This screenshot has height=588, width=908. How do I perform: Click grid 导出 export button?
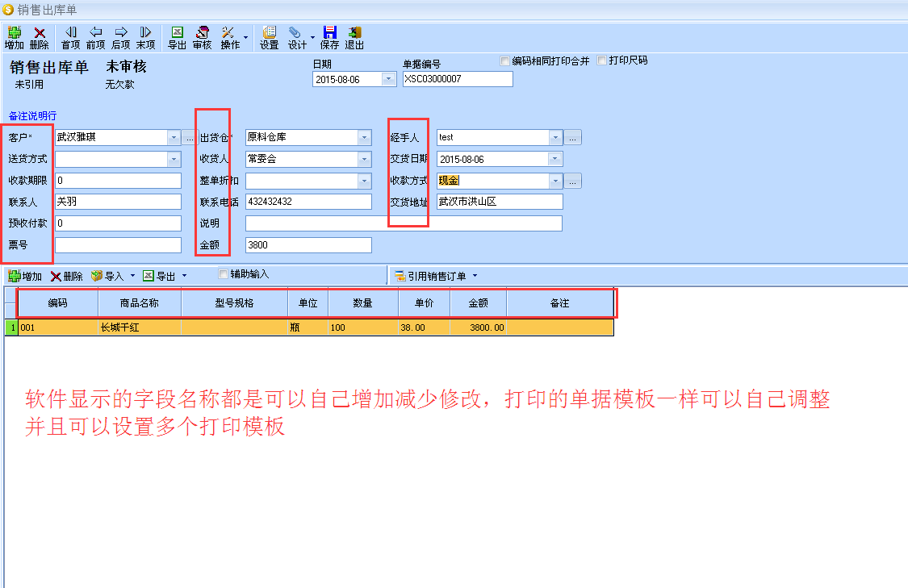[159, 276]
